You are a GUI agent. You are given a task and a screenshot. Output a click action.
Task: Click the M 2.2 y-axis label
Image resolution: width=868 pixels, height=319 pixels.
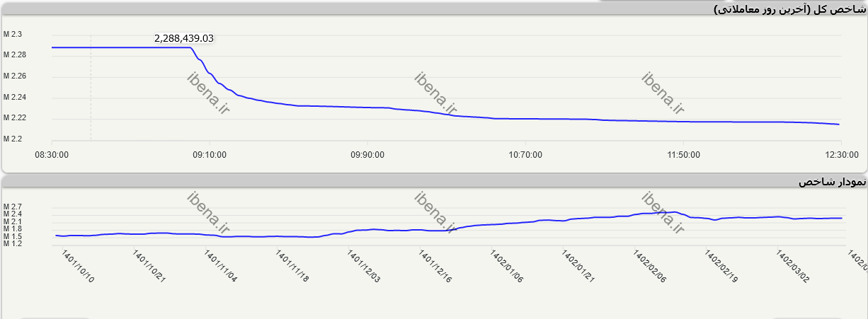coord(13,139)
